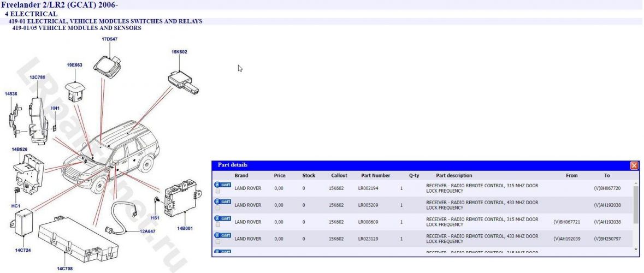644x273 pixels.
Task: Click the Q-ty column header
Action: [x=414, y=175]
